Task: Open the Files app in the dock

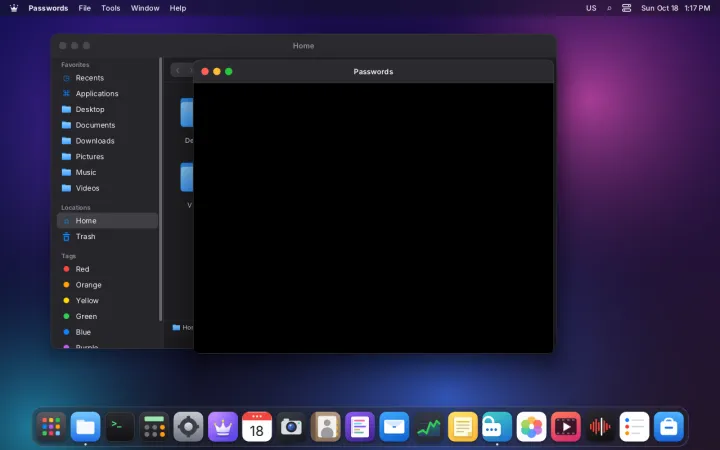Action: pos(85,427)
